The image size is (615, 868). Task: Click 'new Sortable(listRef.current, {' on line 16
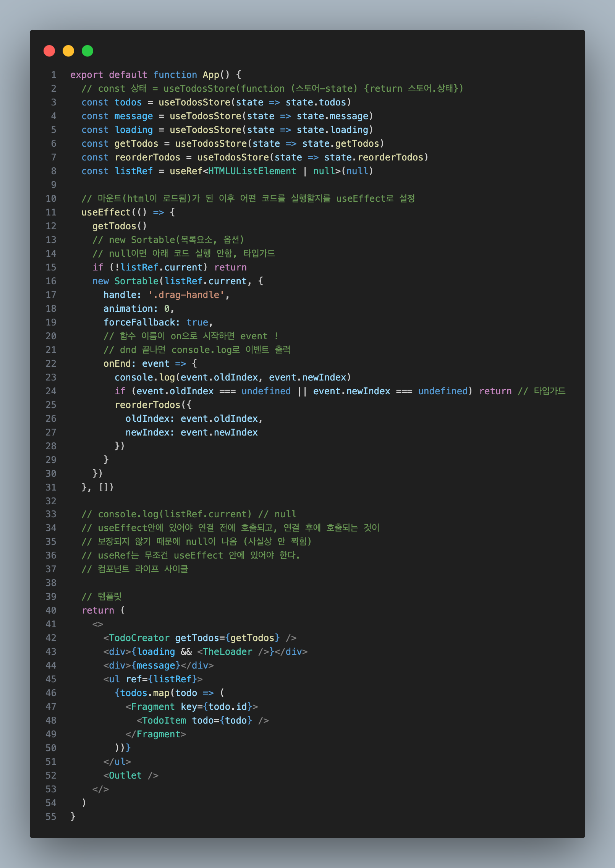pos(178,281)
